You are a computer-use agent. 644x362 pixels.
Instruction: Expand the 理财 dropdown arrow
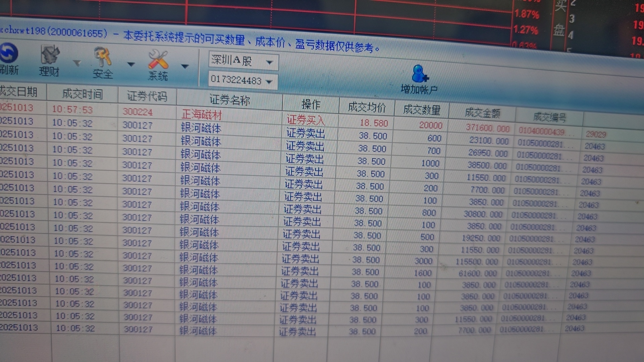[x=77, y=63]
